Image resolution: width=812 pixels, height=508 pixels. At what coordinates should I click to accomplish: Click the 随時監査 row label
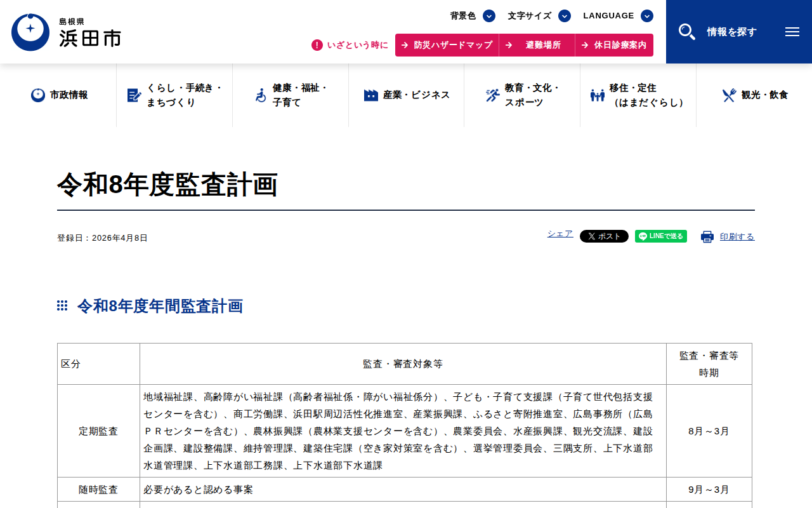point(98,490)
